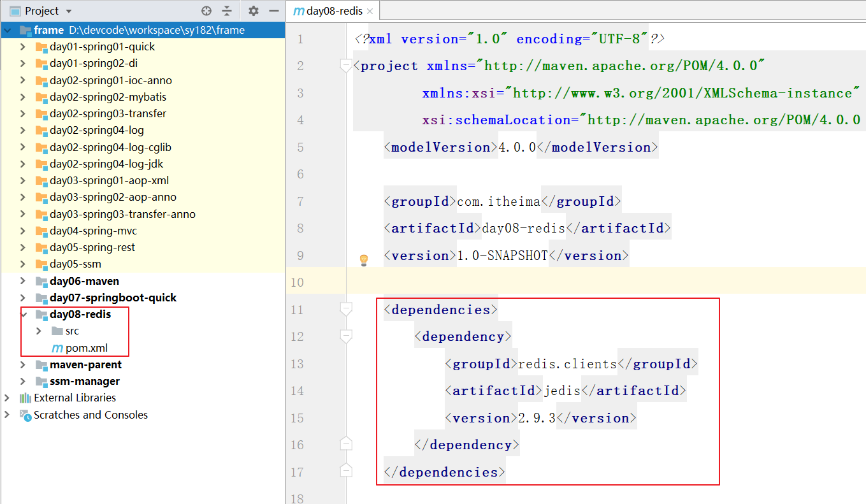Expand the day01-spring01-quick module
Screen dimensions: 866x504
[23, 47]
